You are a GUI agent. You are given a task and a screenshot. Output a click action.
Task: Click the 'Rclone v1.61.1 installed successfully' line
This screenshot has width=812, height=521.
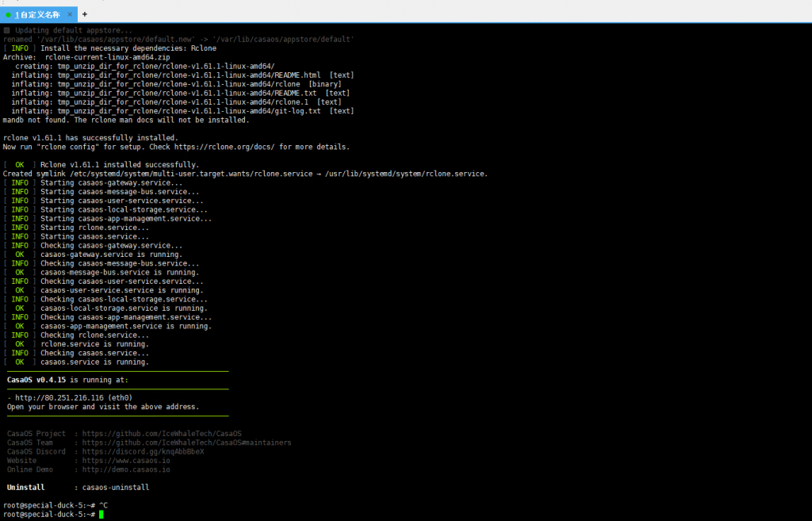pyautogui.click(x=119, y=165)
